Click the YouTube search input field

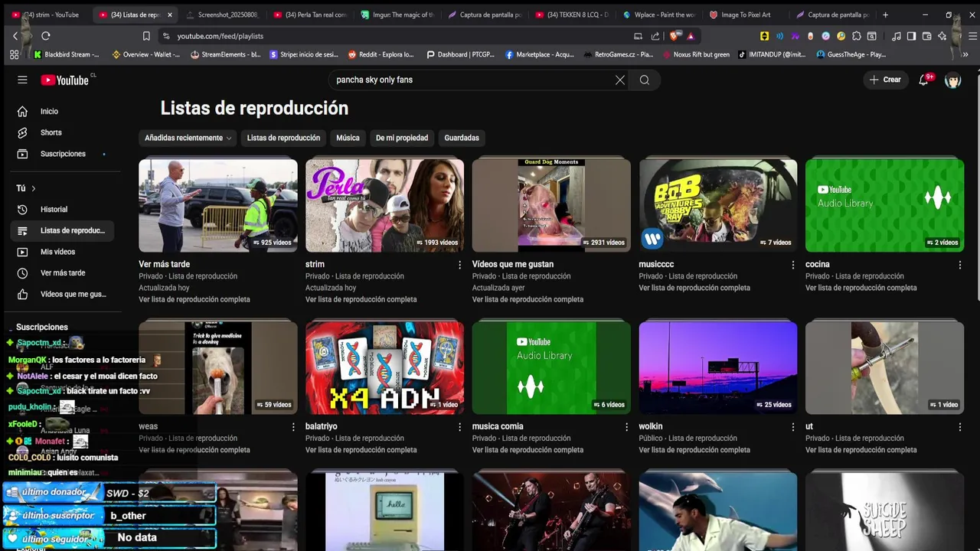pyautogui.click(x=471, y=80)
